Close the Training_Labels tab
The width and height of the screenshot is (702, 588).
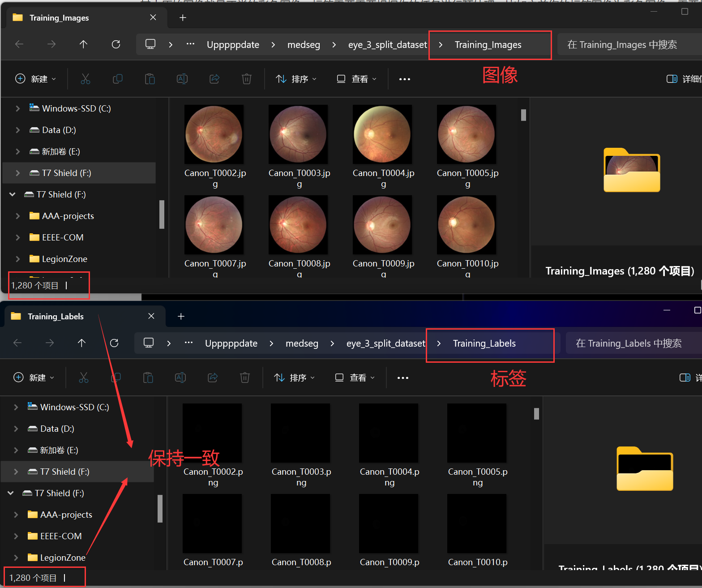click(x=151, y=316)
